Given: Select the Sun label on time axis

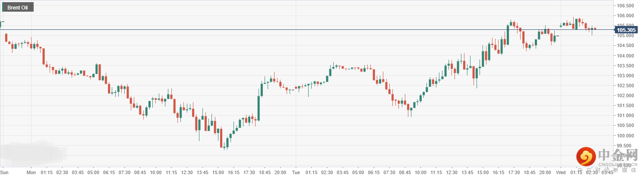Looking at the screenshot, I should click(x=4, y=172).
